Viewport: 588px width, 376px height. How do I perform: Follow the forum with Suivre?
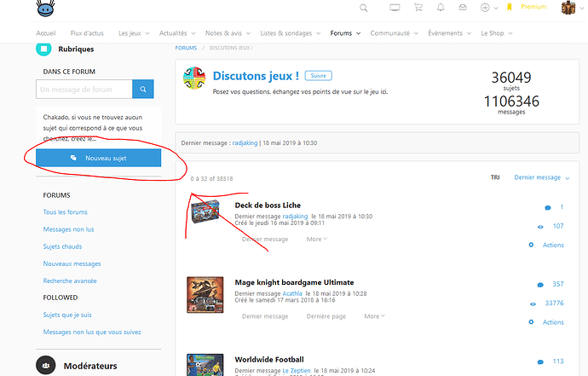[319, 75]
